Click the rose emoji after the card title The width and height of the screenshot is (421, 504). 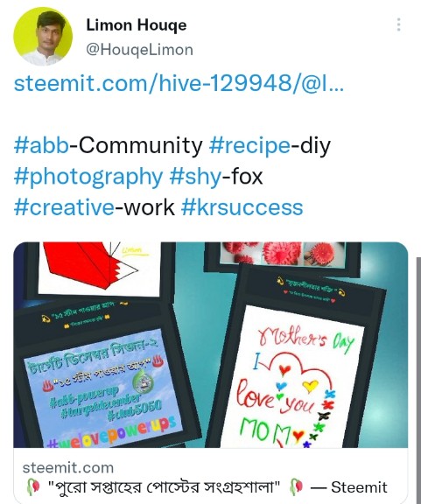click(x=297, y=487)
